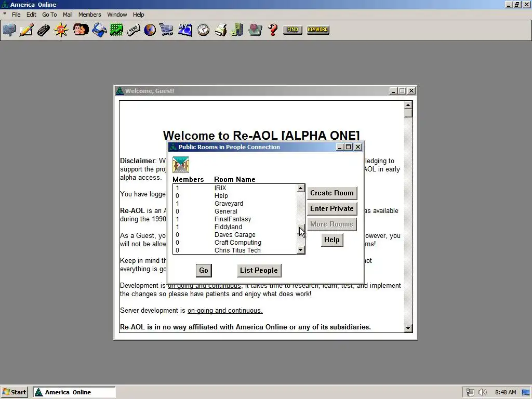Click the network tray icon

tap(470, 392)
